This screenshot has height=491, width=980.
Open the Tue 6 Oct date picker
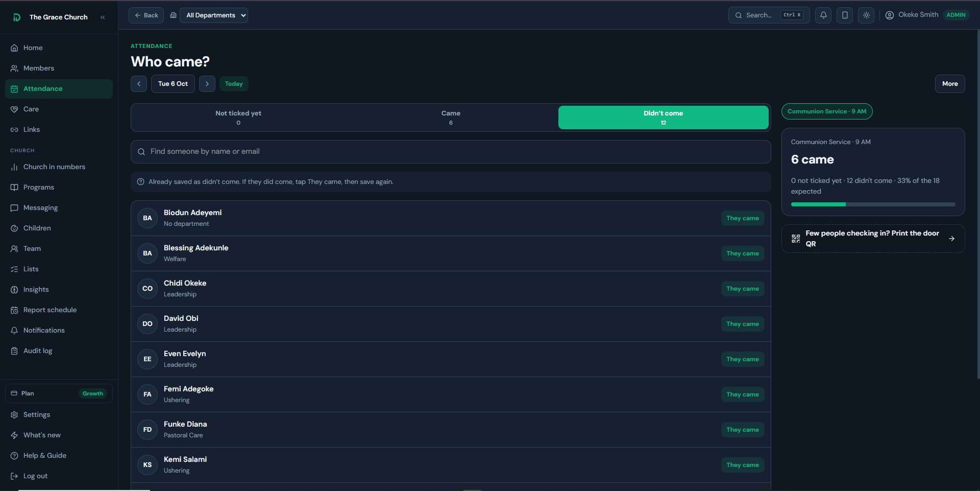coord(173,84)
